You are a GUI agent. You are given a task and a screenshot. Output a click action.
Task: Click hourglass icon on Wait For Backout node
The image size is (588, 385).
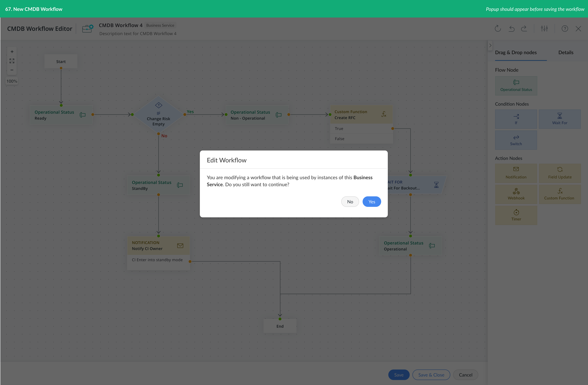(x=436, y=185)
